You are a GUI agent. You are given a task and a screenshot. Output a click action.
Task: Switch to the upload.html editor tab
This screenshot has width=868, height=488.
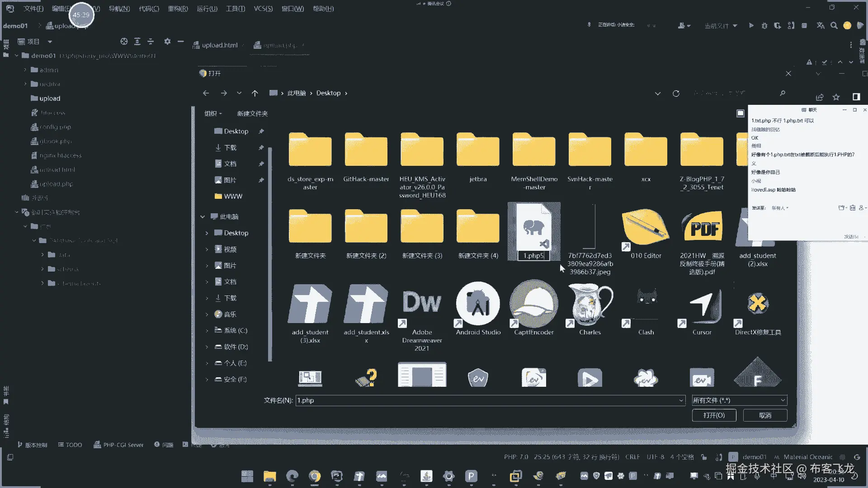(219, 45)
